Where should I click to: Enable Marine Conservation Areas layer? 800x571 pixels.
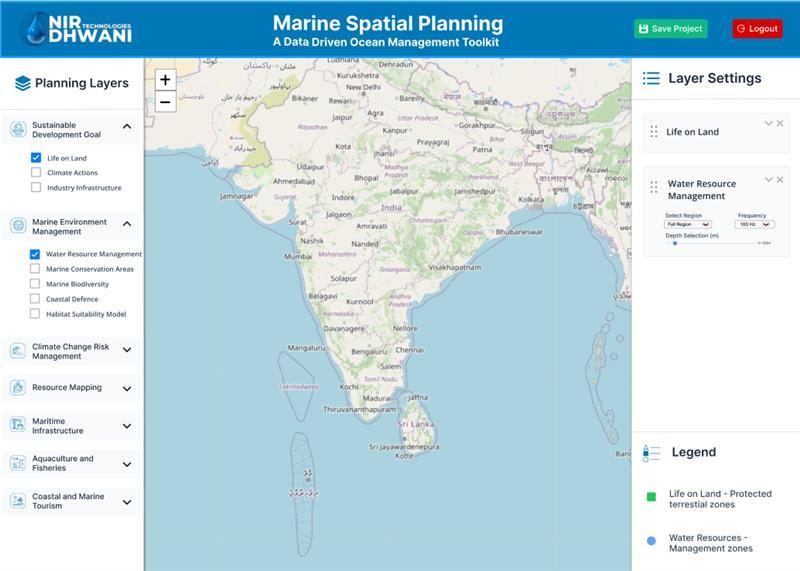(x=35, y=269)
